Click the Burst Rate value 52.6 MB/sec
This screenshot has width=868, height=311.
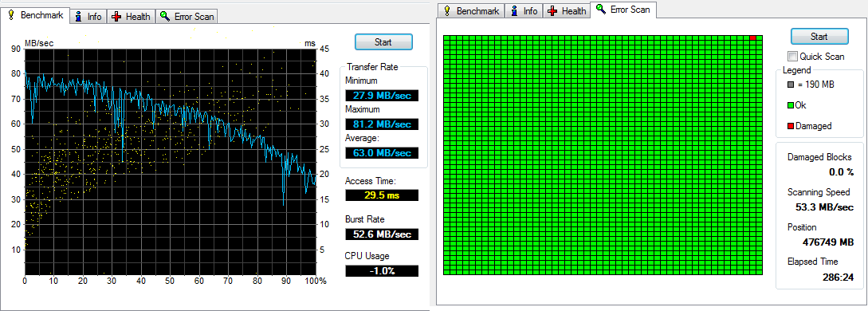pos(382,234)
